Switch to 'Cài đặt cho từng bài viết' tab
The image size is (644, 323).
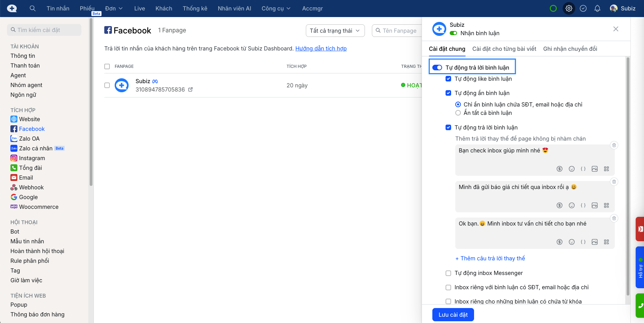pyautogui.click(x=504, y=49)
